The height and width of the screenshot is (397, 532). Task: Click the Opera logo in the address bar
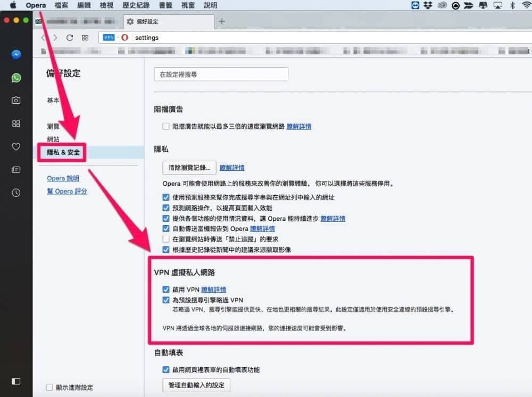point(124,37)
